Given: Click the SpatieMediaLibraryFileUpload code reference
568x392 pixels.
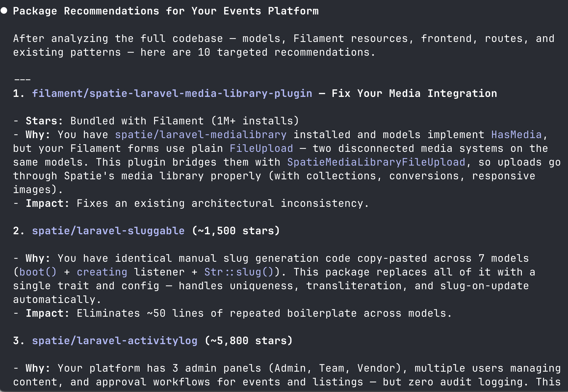Looking at the screenshot, I should click(x=376, y=162).
